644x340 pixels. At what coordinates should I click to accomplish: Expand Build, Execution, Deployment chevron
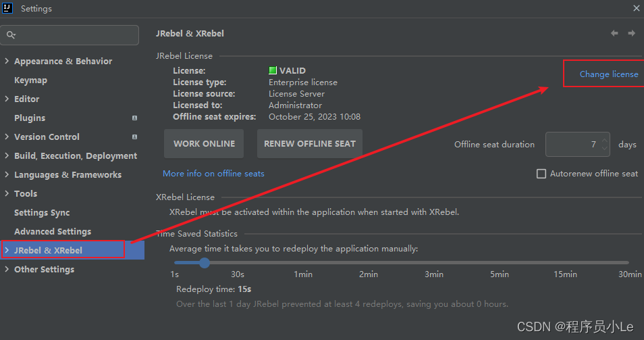(7, 155)
